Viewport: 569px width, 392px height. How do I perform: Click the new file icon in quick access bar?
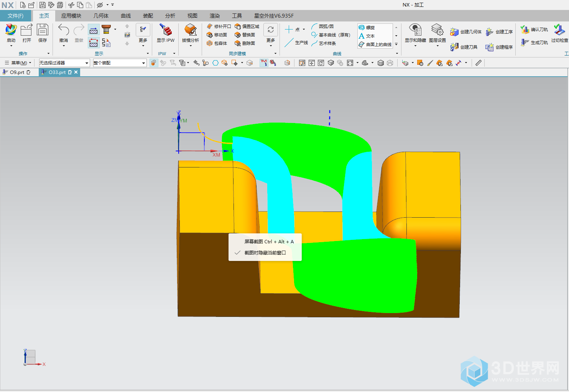pos(23,5)
